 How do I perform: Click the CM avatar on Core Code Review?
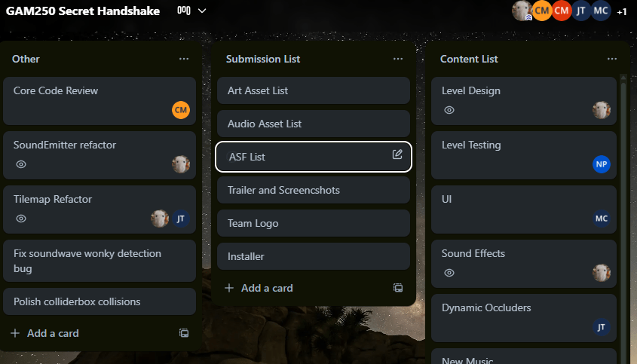pos(180,110)
